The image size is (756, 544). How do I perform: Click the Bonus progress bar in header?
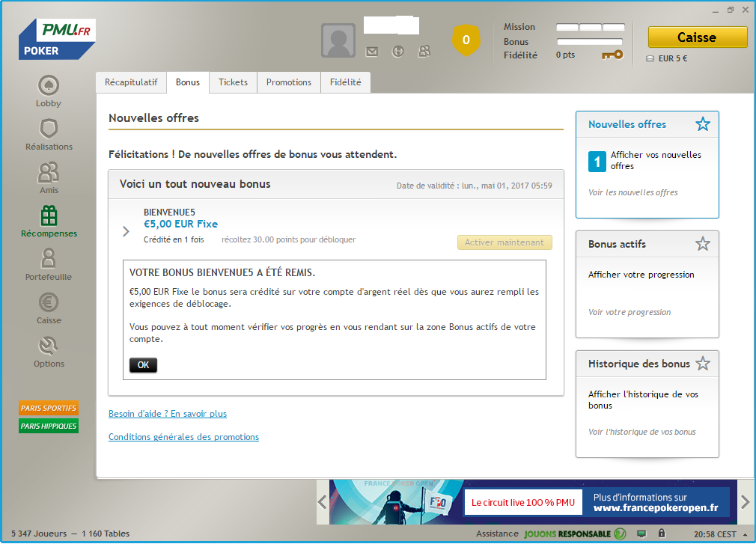pos(590,42)
